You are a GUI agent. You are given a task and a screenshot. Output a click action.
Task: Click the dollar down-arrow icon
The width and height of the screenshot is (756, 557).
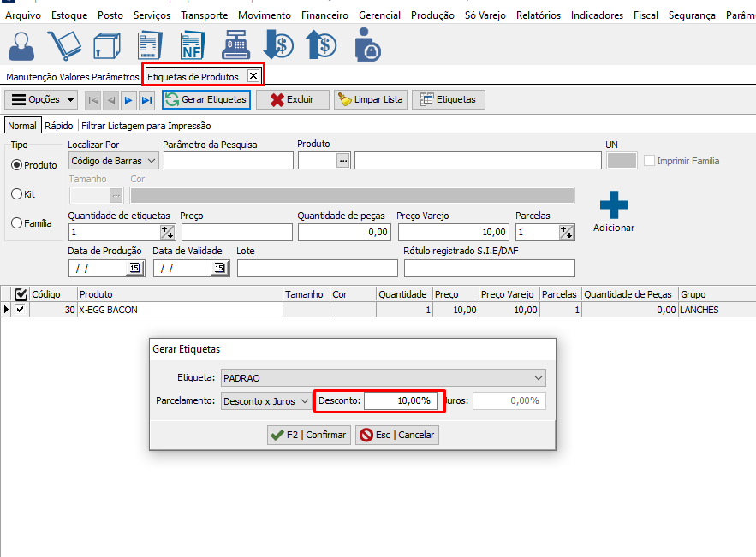278,45
